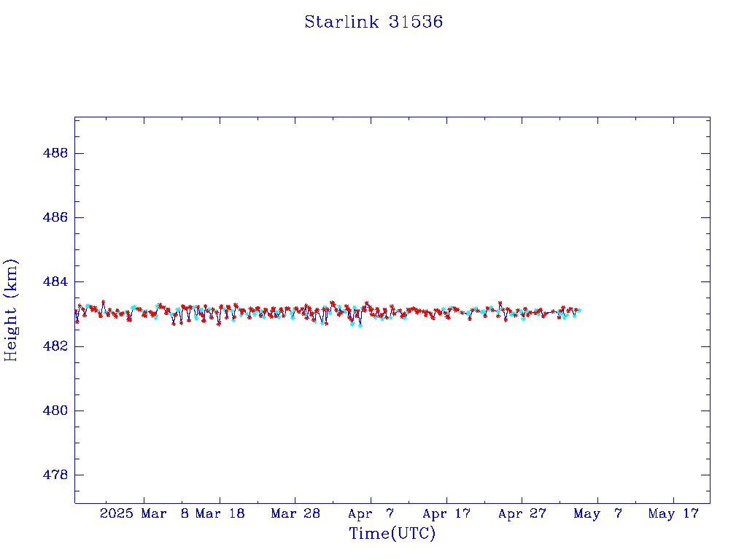Select the 482 height tick label
Screen dimensions: 747x560
[x=55, y=346]
